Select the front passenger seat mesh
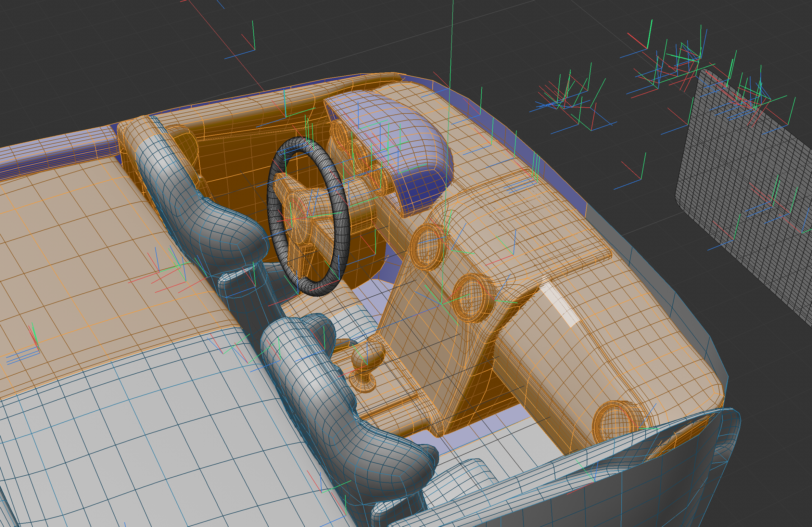Viewport: 812px width, 527px height. (x=341, y=423)
